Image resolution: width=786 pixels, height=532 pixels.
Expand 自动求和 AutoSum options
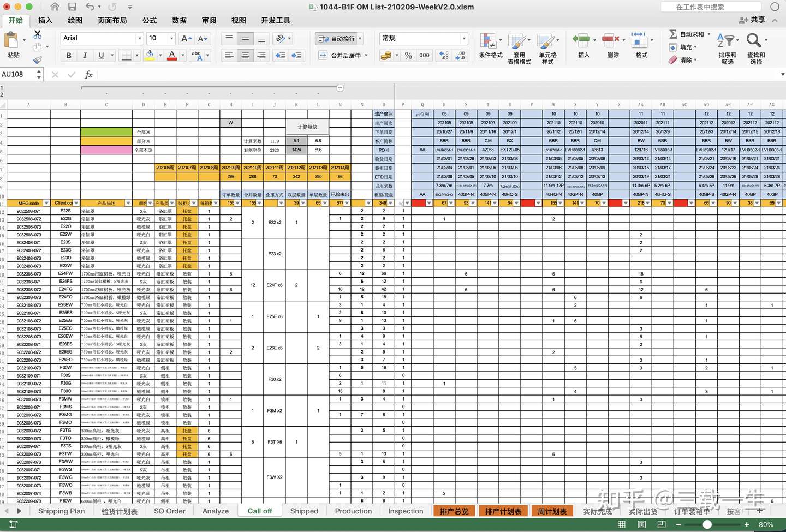[x=709, y=34]
